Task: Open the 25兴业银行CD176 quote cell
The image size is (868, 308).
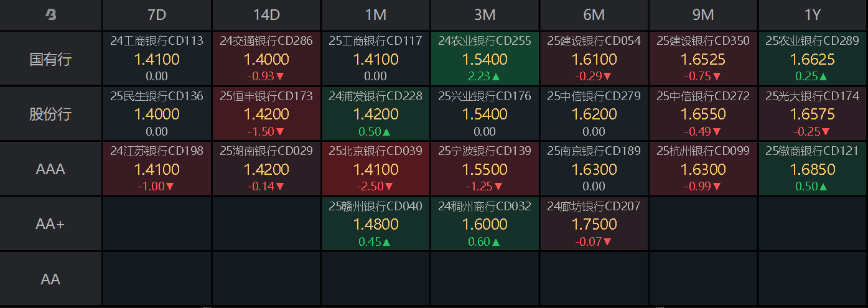Action: pos(485,114)
